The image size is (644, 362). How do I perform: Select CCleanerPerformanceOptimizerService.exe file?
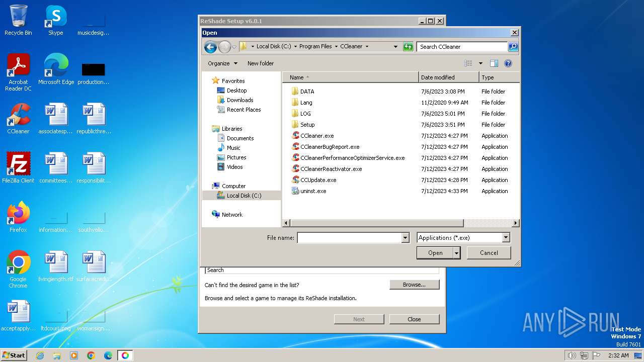(352, 158)
